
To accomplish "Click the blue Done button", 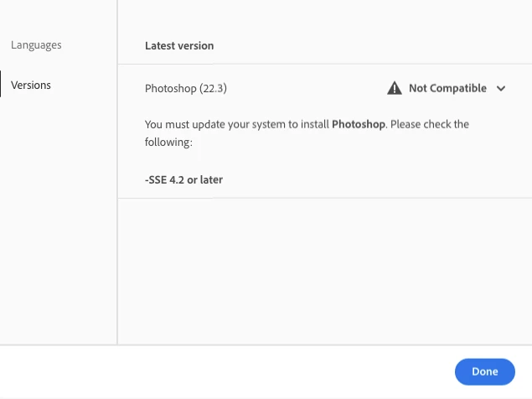I will [485, 371].
